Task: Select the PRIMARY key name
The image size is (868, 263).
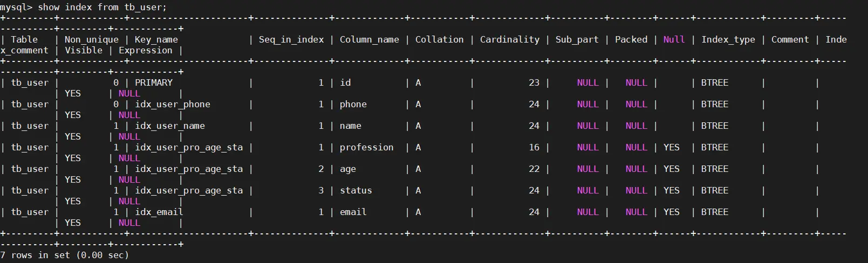Action: [154, 83]
